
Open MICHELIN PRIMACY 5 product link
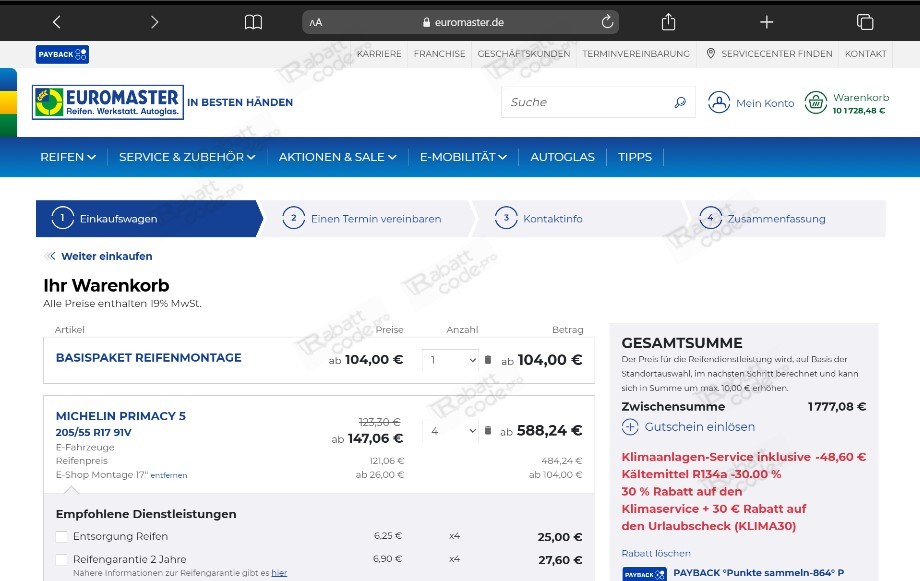coord(121,416)
